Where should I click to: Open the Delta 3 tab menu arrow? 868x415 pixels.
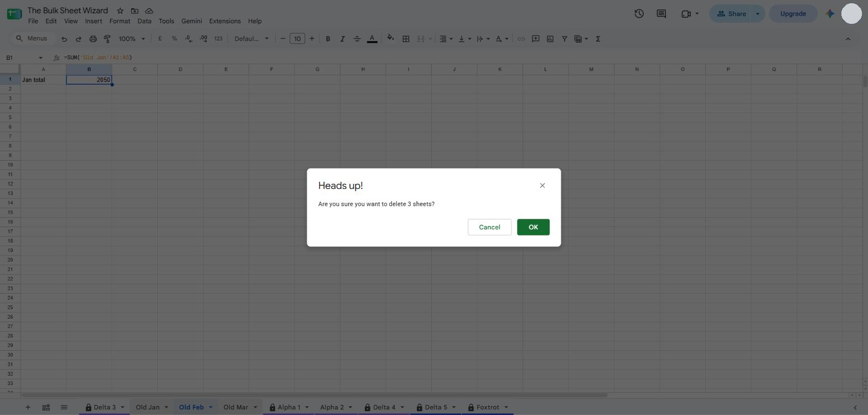[122, 407]
